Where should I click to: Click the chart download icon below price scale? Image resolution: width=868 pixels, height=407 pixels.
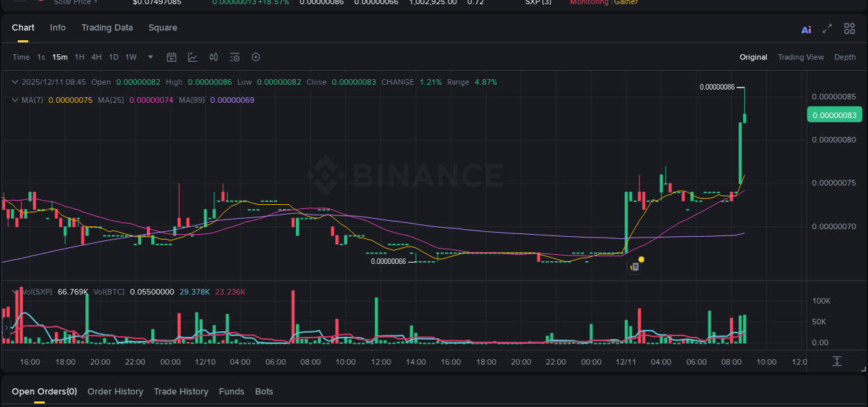(x=837, y=361)
